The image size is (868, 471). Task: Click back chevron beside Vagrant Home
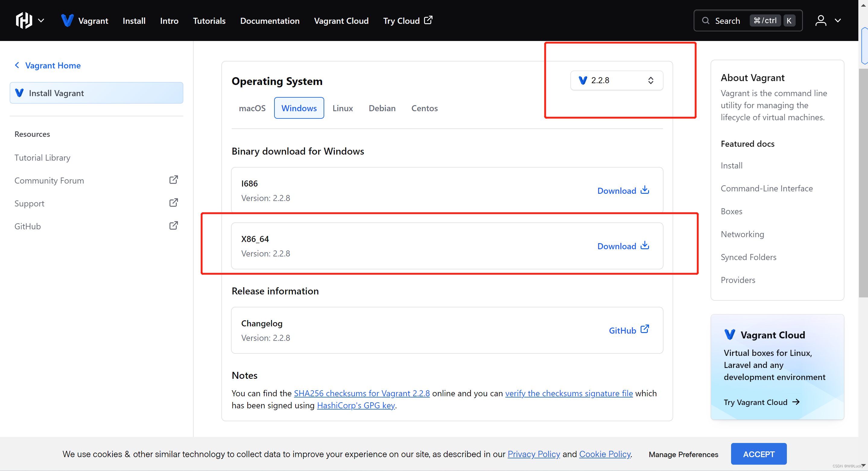click(17, 65)
